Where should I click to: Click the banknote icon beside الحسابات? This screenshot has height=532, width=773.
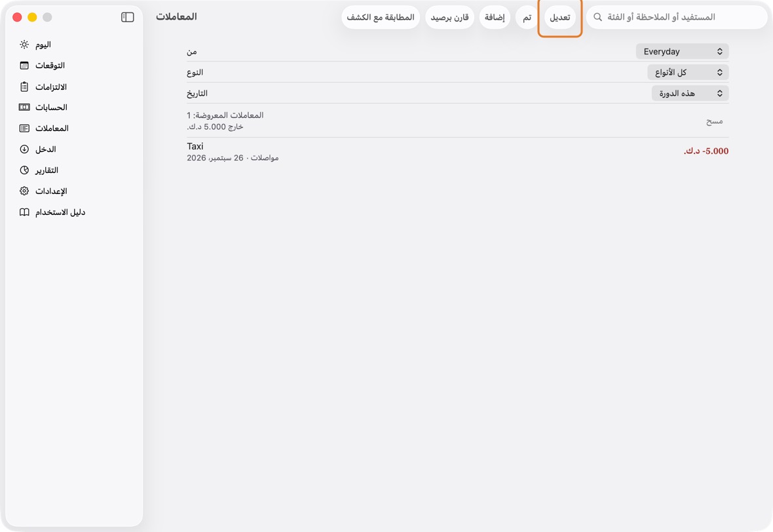click(x=24, y=107)
